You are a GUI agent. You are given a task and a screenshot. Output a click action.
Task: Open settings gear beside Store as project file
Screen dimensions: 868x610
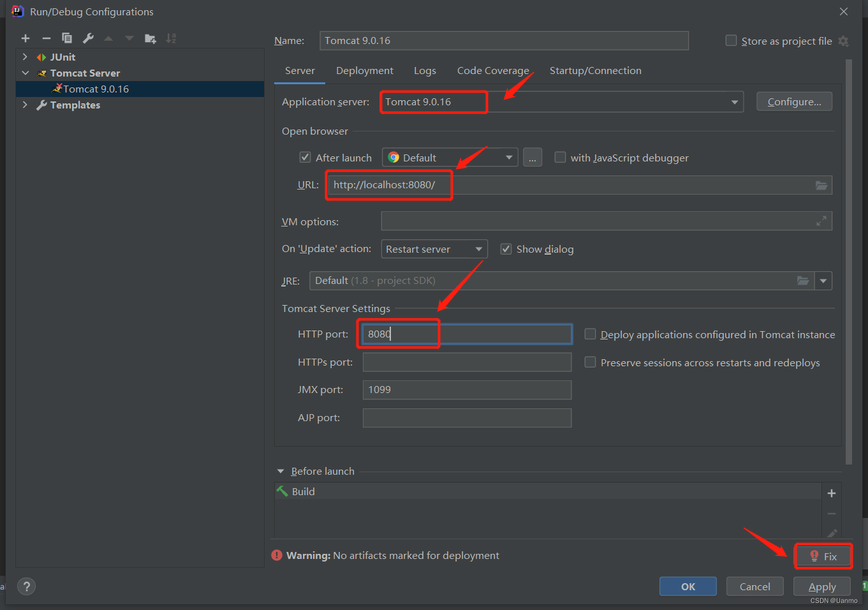843,41
